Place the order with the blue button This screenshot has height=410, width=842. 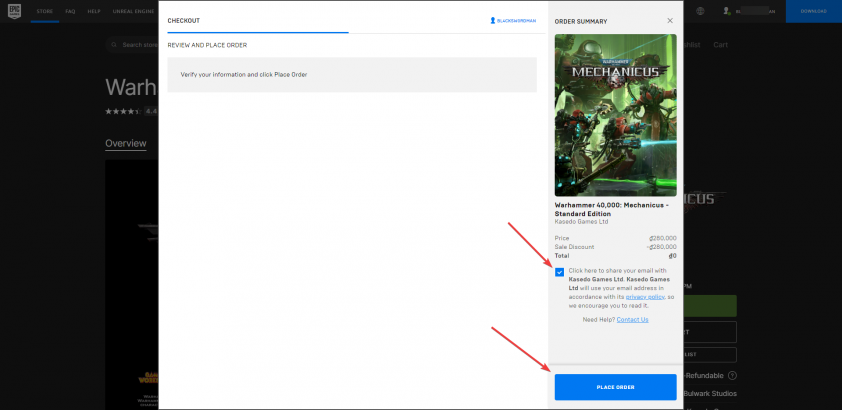click(615, 387)
